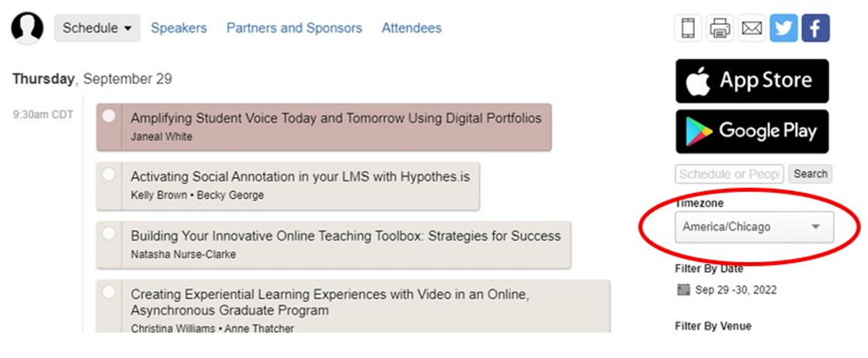Image resolution: width=868 pixels, height=358 pixels.
Task: Select the Creating Experiential Learning session circle
Action: (x=109, y=292)
